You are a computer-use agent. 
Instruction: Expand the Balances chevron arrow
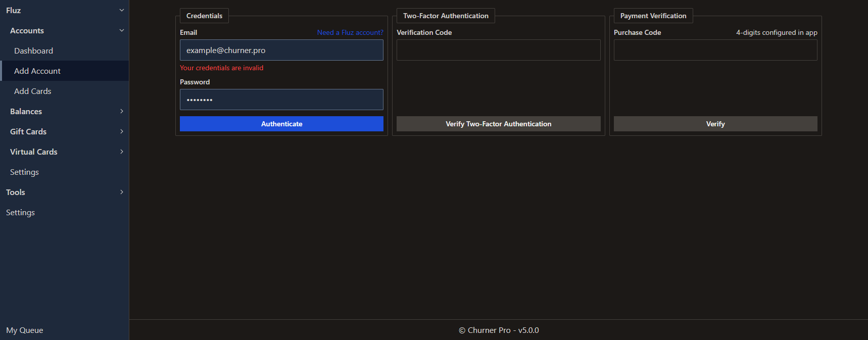point(121,111)
